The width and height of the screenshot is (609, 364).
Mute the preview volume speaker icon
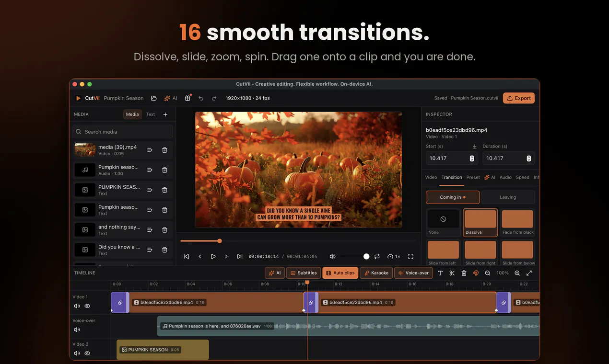333,257
